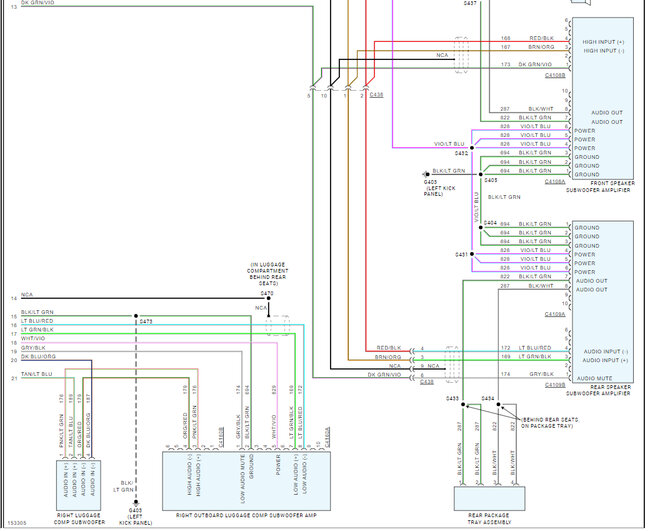Viewport: 650px width, 531px height.
Task: Click the HIGH INPUT (+) terminal label
Action: pyautogui.click(x=603, y=42)
